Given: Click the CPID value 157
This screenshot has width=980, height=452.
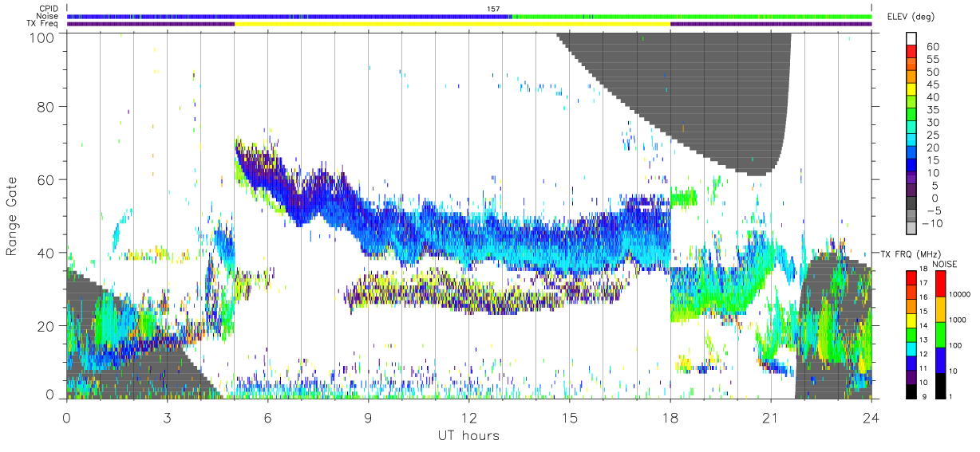Looking at the screenshot, I should [x=492, y=8].
